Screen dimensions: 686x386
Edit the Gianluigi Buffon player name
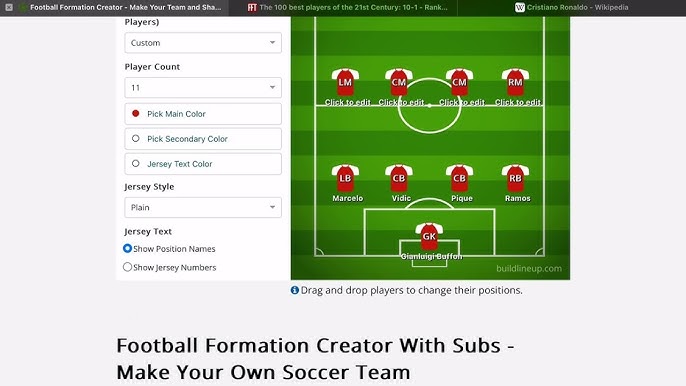pos(431,256)
